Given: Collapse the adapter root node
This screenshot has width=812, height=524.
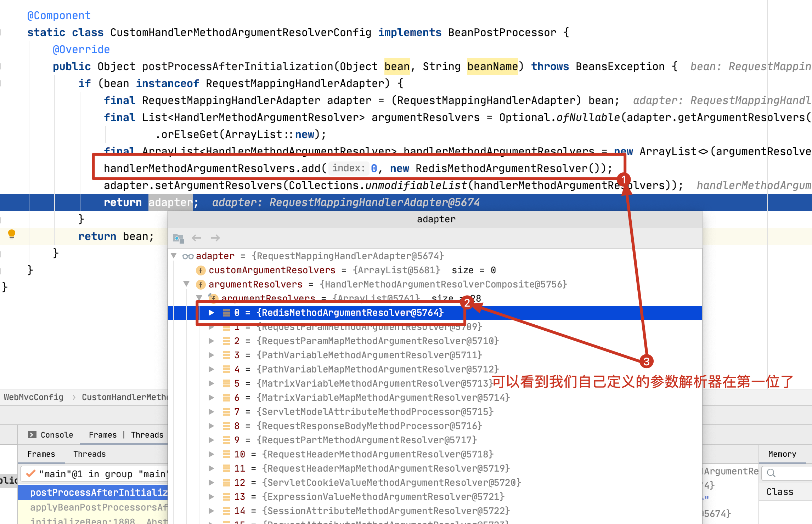Looking at the screenshot, I should (174, 256).
